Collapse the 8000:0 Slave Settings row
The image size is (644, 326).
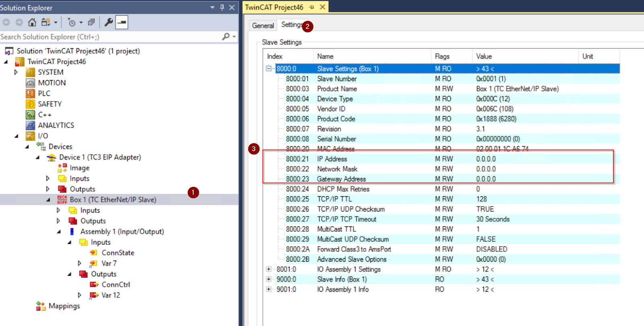[268, 69]
